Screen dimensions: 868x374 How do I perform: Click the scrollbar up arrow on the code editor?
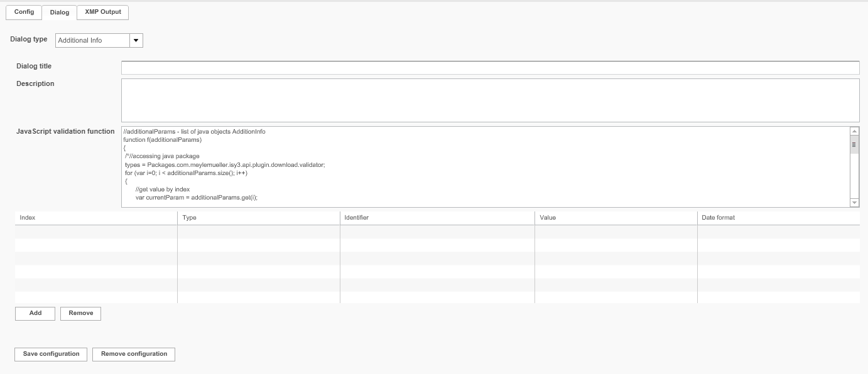[854, 131]
